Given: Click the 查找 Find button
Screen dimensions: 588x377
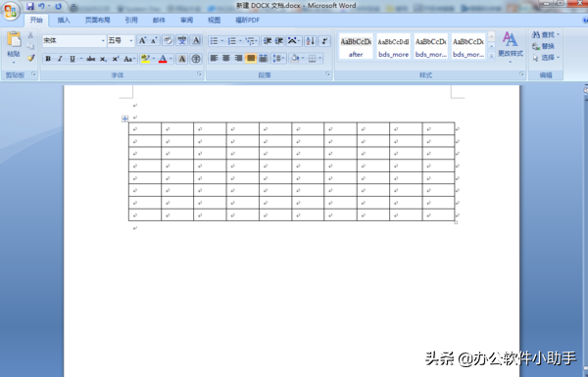Looking at the screenshot, I should [546, 35].
